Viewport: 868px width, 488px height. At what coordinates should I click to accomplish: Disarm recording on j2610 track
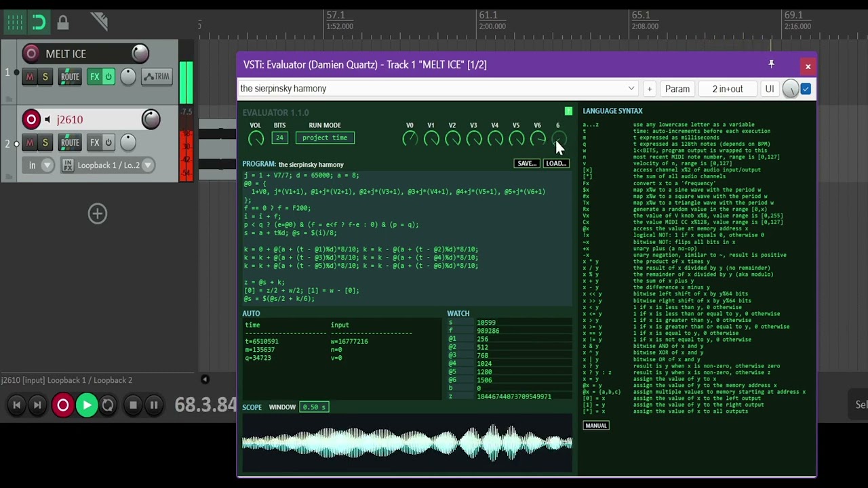[x=31, y=120]
